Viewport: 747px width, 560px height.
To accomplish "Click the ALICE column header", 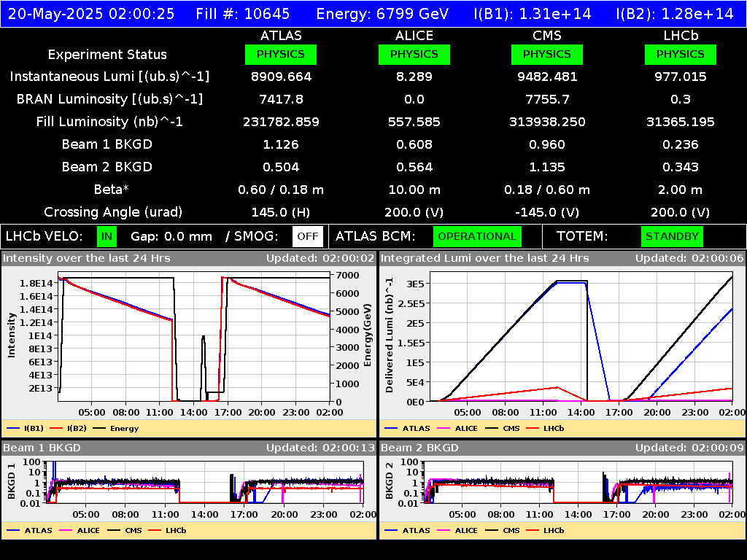I will pos(414,36).
